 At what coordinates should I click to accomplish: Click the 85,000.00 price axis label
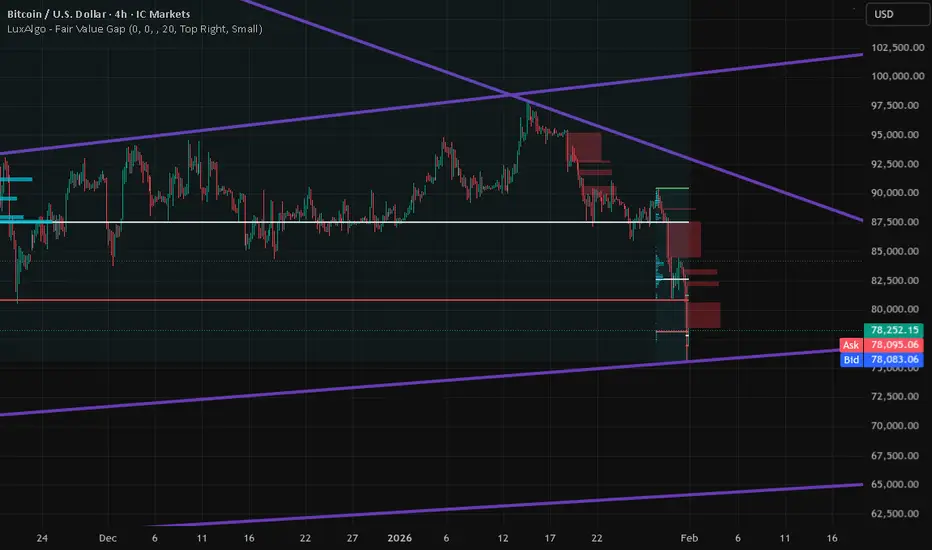pyautogui.click(x=897, y=252)
